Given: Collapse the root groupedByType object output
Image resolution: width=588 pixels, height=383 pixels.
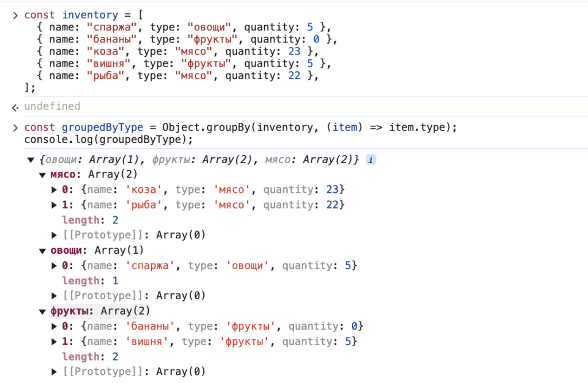Looking at the screenshot, I should 30,160.
